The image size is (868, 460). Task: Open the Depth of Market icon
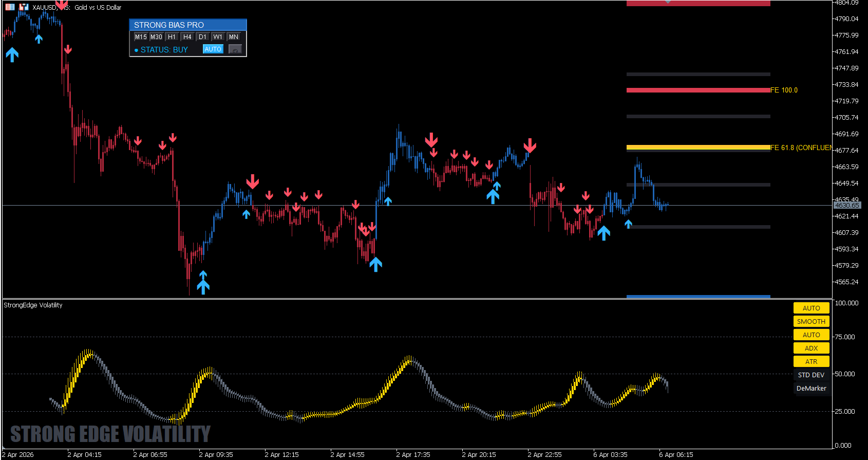click(x=24, y=7)
